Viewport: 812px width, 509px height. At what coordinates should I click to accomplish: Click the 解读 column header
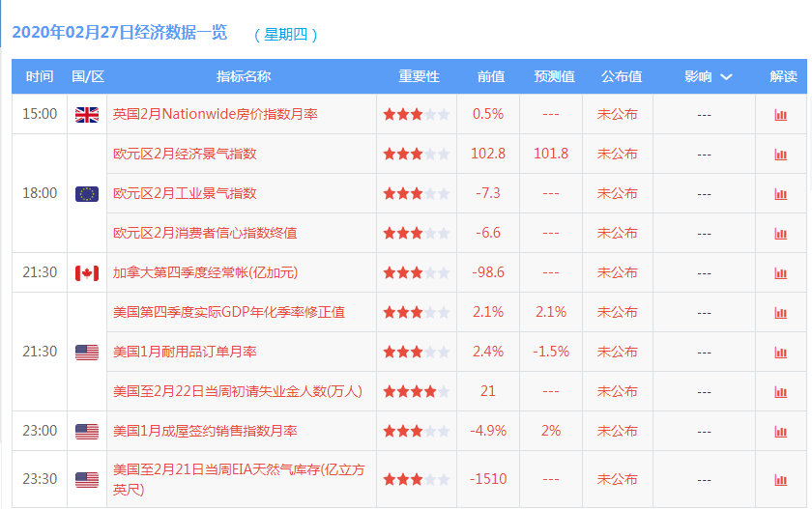coord(783,77)
